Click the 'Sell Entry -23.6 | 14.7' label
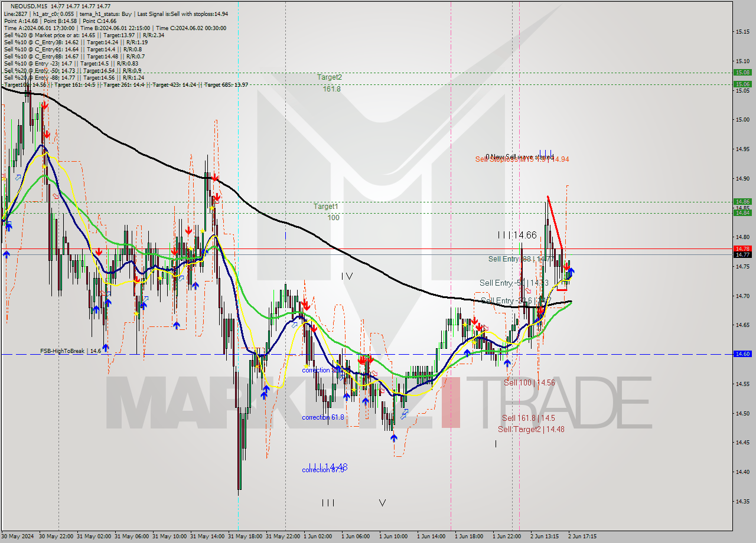This screenshot has height=543, width=756. pos(516,300)
